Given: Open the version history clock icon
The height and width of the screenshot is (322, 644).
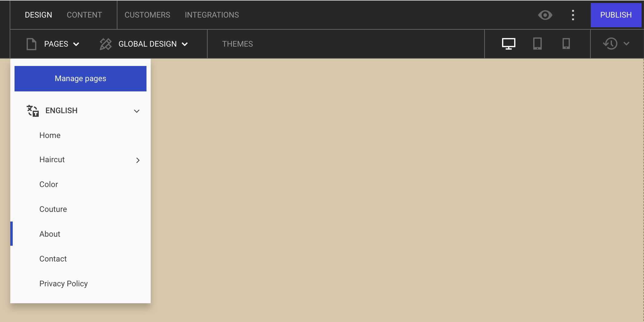Looking at the screenshot, I should click(610, 44).
